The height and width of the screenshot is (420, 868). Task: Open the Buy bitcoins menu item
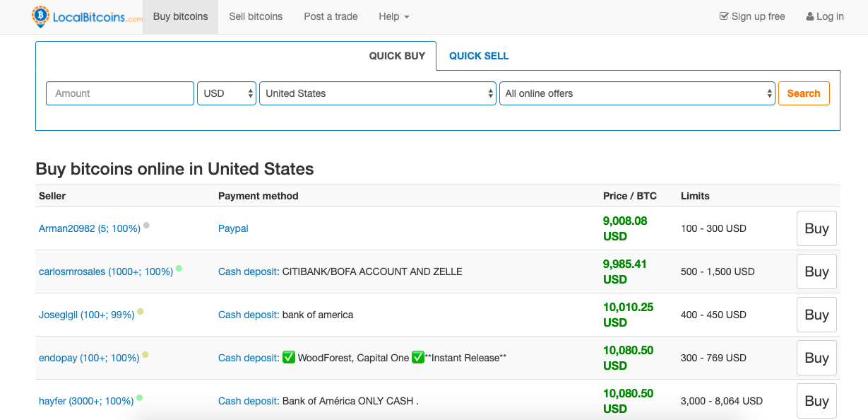(x=180, y=16)
